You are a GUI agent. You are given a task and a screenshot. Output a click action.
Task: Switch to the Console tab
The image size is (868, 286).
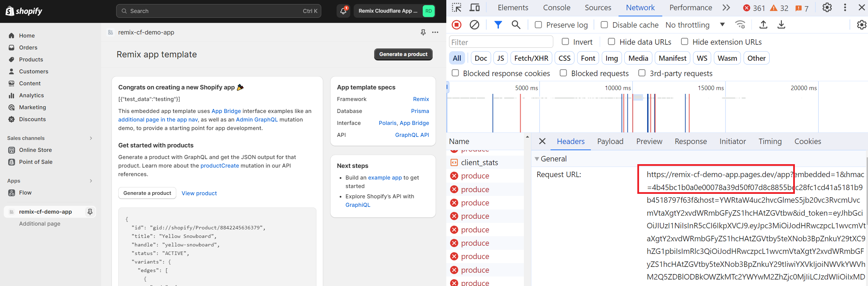tap(557, 8)
